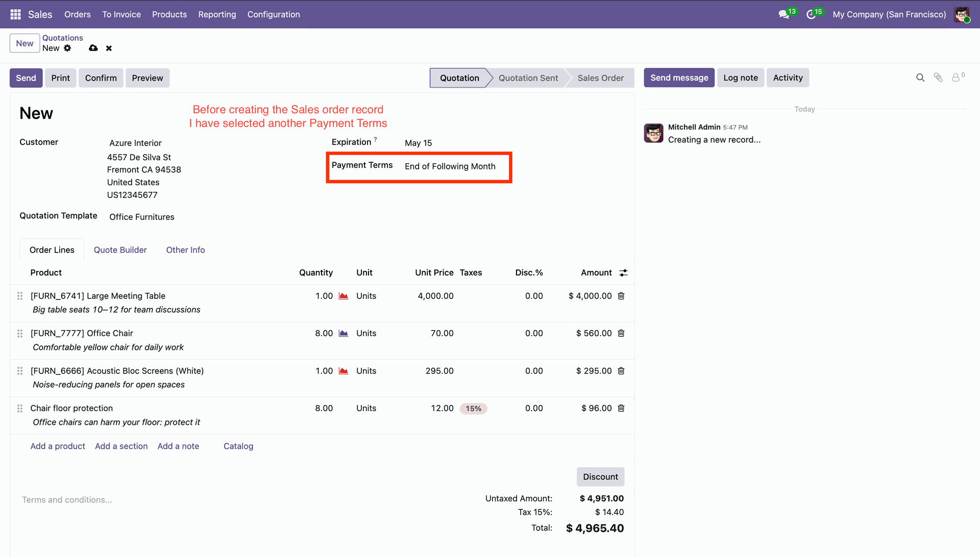
Task: Discard changes with the X icon
Action: 109,48
